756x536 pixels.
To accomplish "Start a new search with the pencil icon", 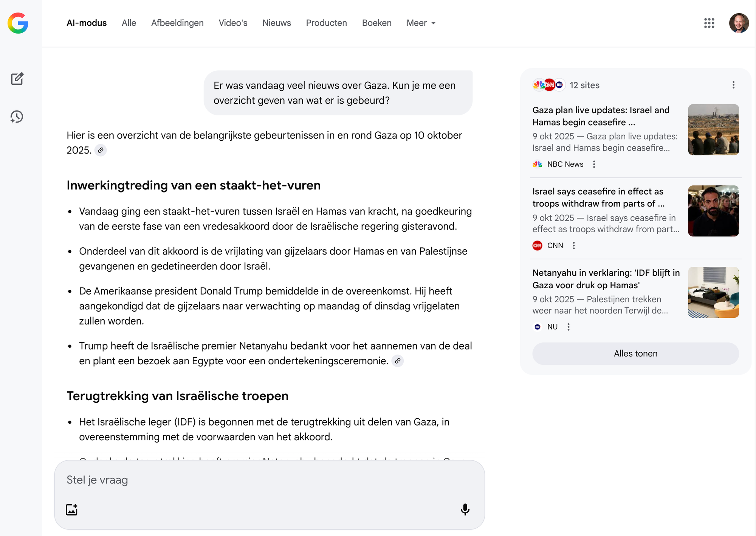I will pos(17,79).
